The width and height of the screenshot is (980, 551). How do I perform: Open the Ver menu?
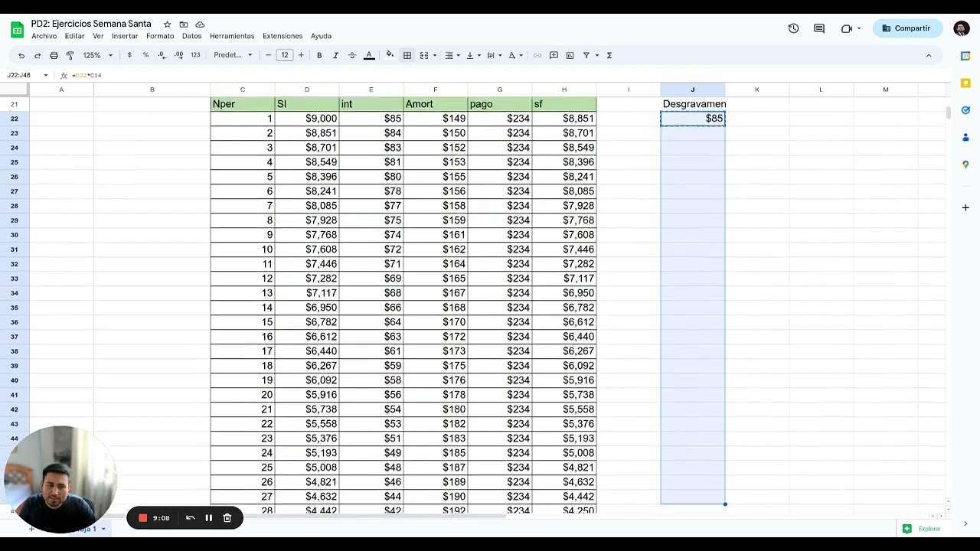[x=98, y=36]
